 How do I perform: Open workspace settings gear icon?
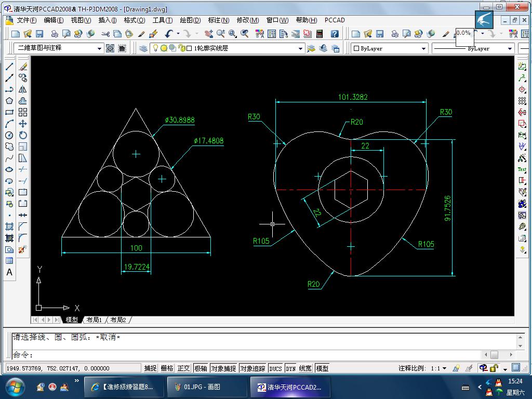(110, 48)
